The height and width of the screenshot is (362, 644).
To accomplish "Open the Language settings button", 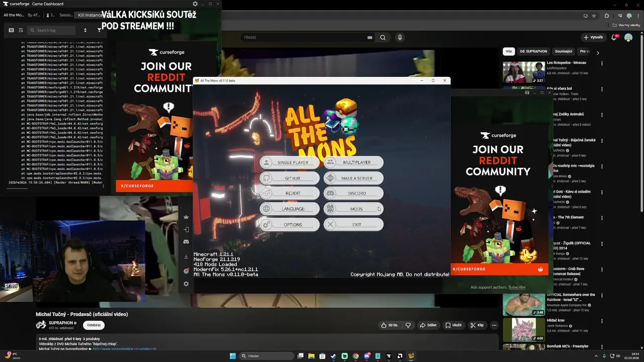I will 290,209.
